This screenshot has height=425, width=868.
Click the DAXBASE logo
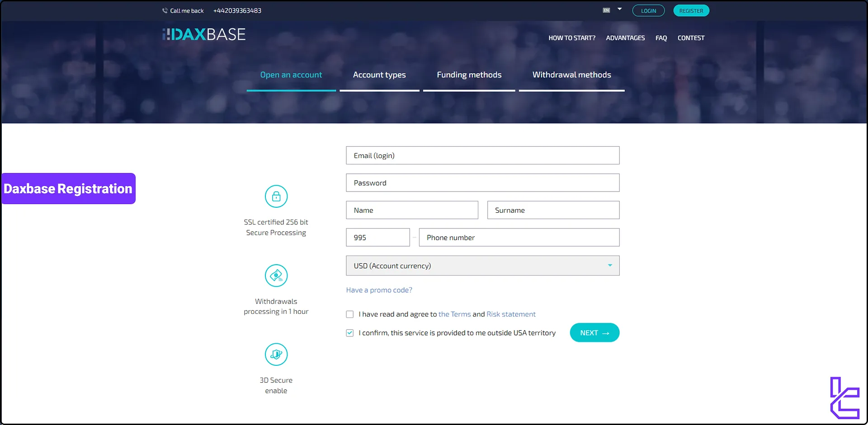click(x=204, y=34)
